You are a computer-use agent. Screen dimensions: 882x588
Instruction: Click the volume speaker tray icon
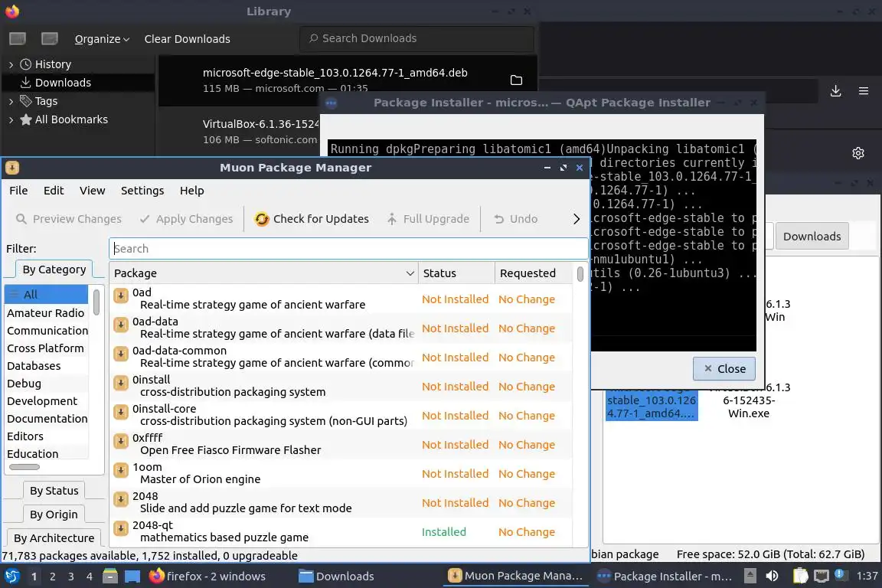tap(773, 576)
